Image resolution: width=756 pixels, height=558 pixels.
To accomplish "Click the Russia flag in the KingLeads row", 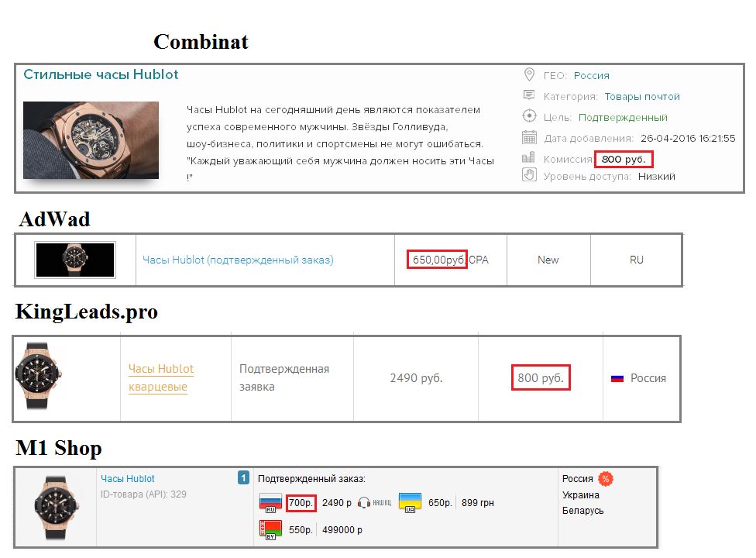I will tap(617, 378).
